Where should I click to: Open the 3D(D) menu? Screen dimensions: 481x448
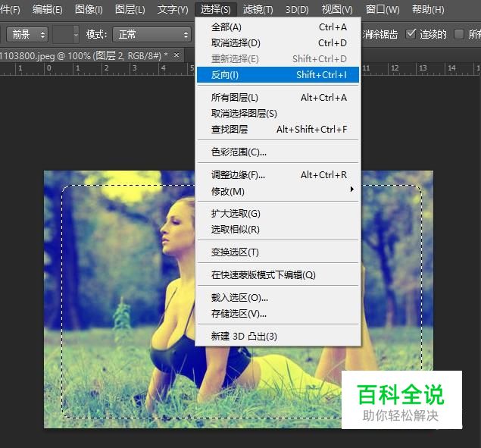(x=297, y=10)
